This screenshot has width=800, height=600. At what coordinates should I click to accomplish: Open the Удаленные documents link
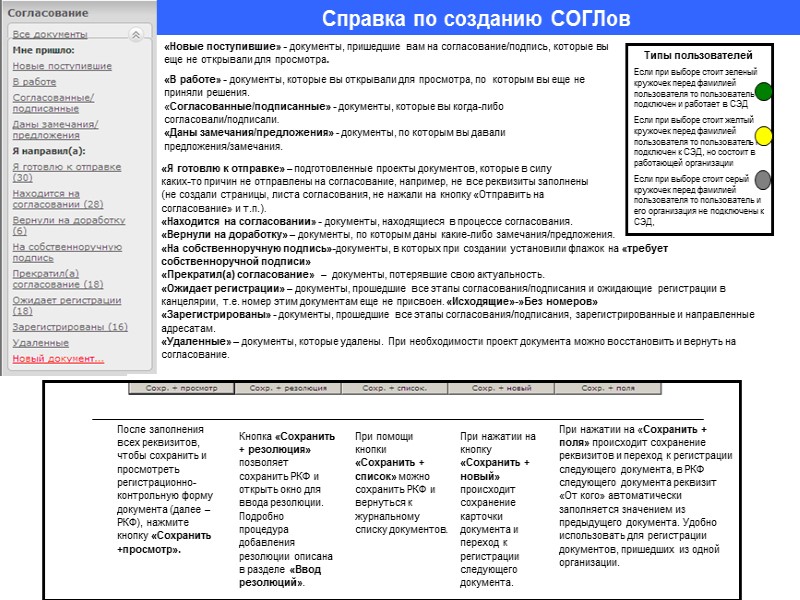click(x=40, y=343)
